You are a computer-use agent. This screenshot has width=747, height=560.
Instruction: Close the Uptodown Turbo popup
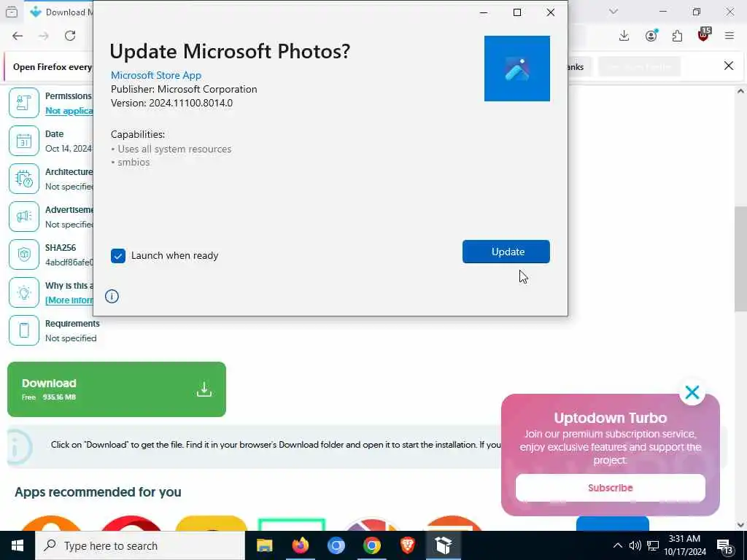[692, 392]
